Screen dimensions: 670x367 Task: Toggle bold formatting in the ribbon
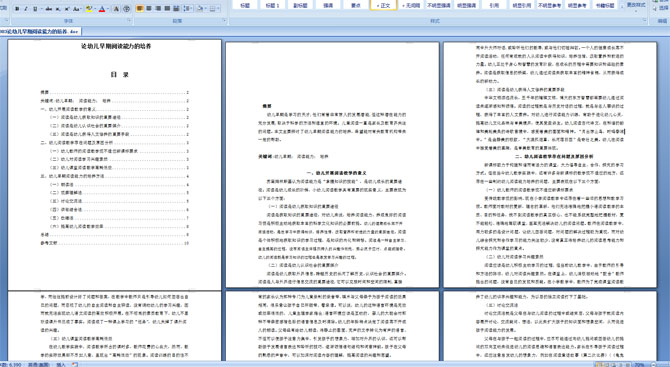coord(17,9)
